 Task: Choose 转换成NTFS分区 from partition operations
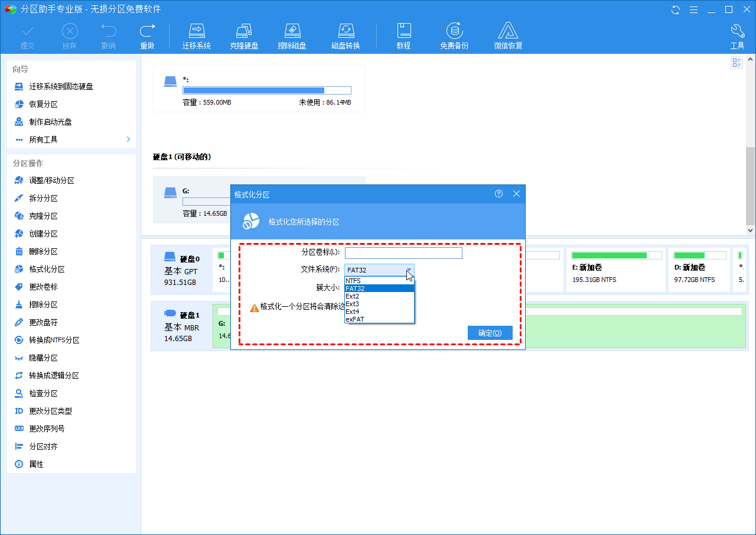(x=54, y=340)
